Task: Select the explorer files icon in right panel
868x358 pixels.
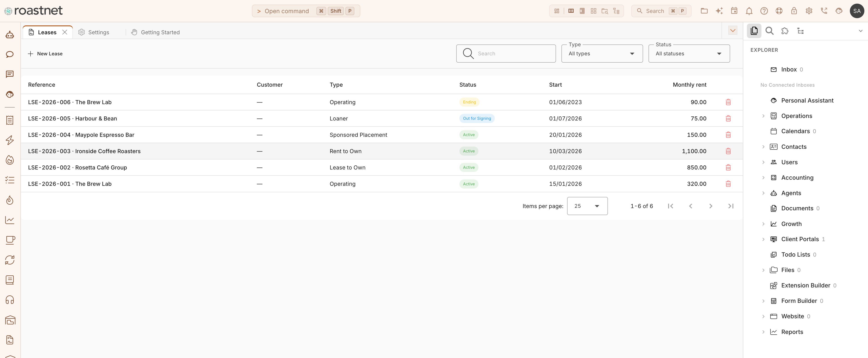Action: 754,31
